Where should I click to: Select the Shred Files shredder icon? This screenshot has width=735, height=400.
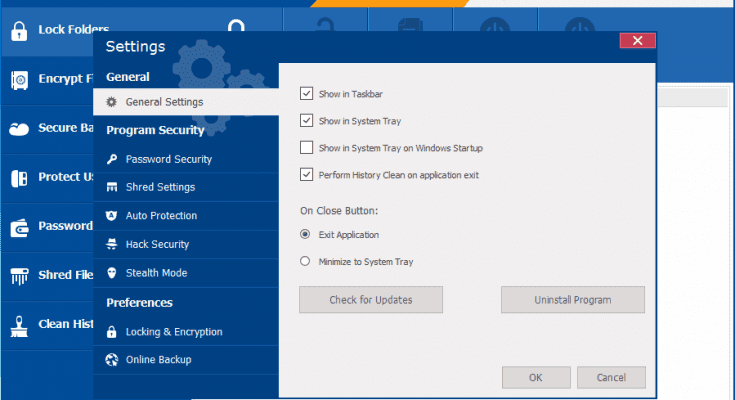point(18,275)
